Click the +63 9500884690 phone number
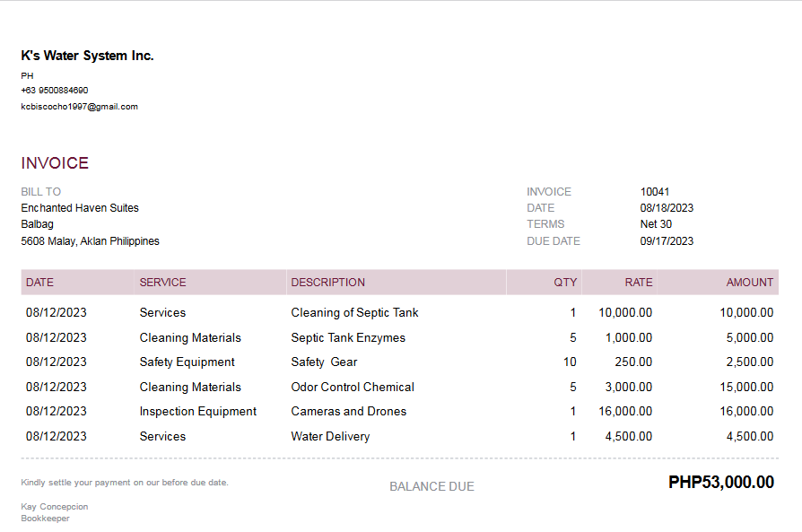The height and width of the screenshot is (532, 802). [55, 91]
